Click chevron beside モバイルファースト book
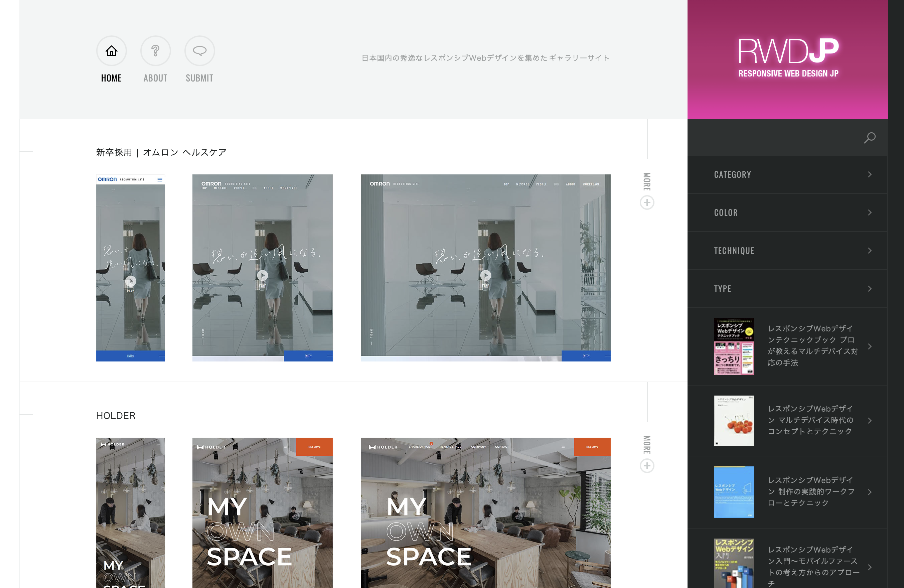The image size is (904, 588). 870,567
